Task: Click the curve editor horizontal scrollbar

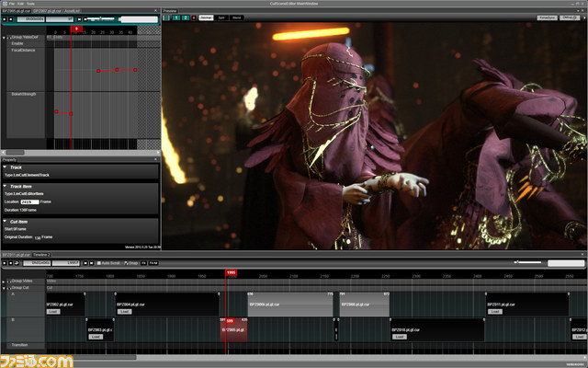Action: 81,153
